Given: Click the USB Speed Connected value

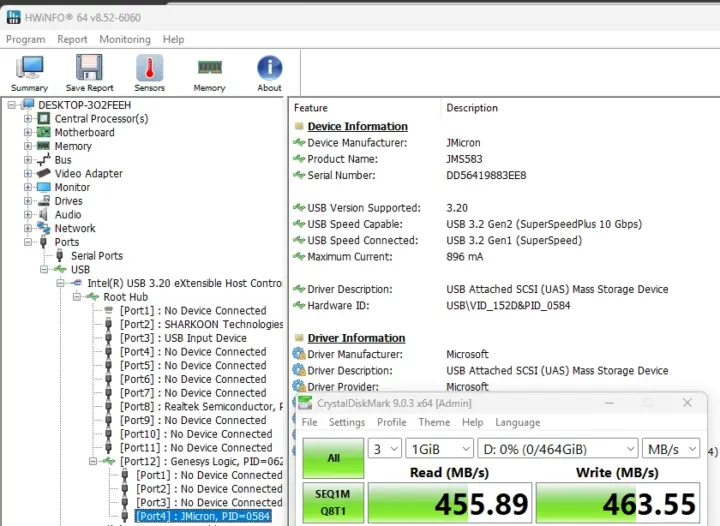Looking at the screenshot, I should pyautogui.click(x=514, y=240).
